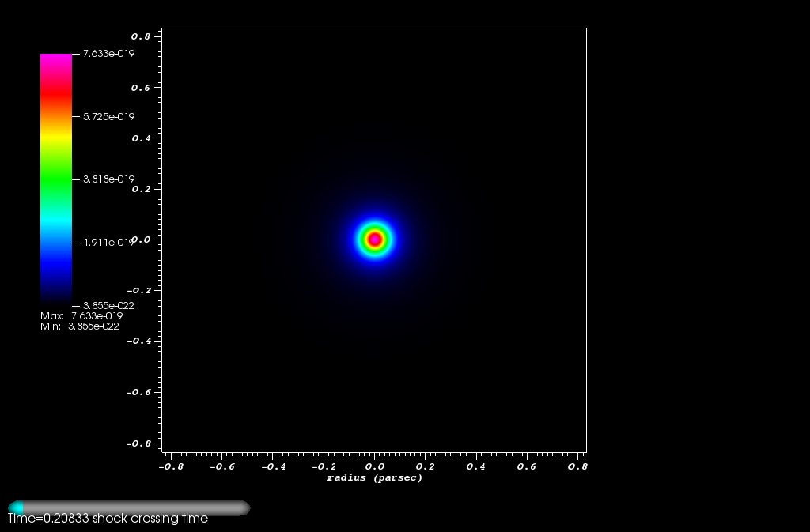The height and width of the screenshot is (532, 810).
Task: Click the rainbow color legend bar
Action: point(56,179)
